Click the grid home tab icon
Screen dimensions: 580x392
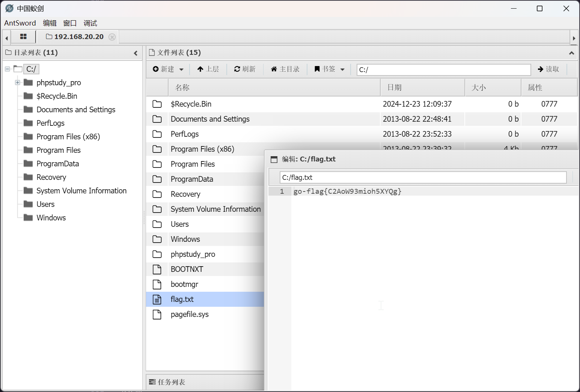point(23,37)
